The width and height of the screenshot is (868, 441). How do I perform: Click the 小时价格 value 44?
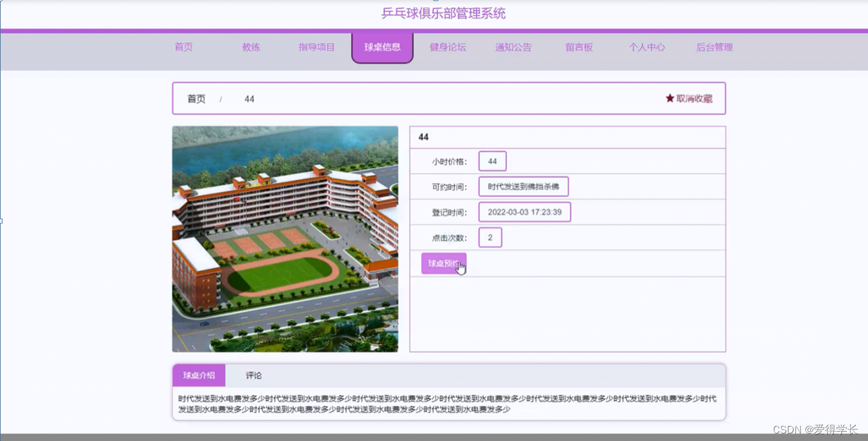coord(492,161)
